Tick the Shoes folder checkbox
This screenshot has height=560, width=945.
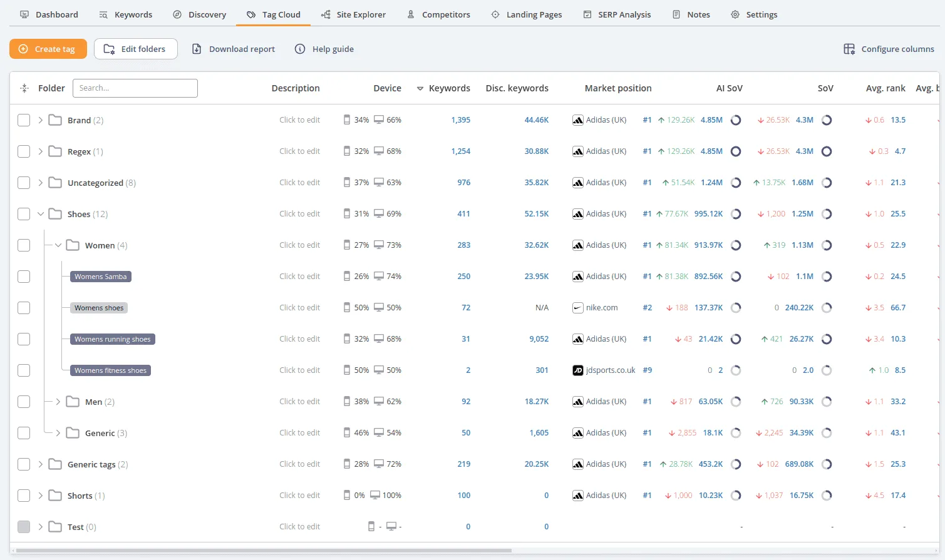24,214
